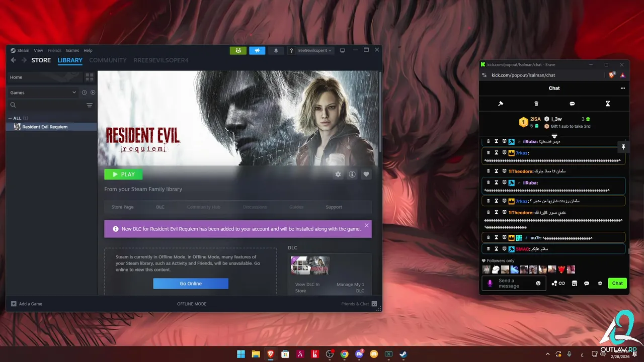Click Add a Game button
This screenshot has height=362, width=644.
point(27,304)
